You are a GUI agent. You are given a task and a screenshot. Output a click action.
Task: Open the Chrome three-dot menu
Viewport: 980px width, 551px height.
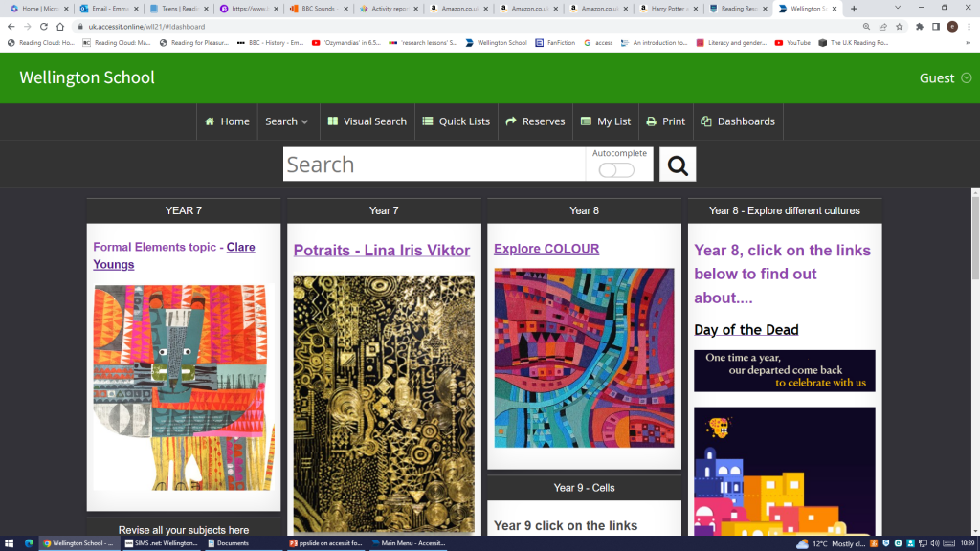click(969, 26)
